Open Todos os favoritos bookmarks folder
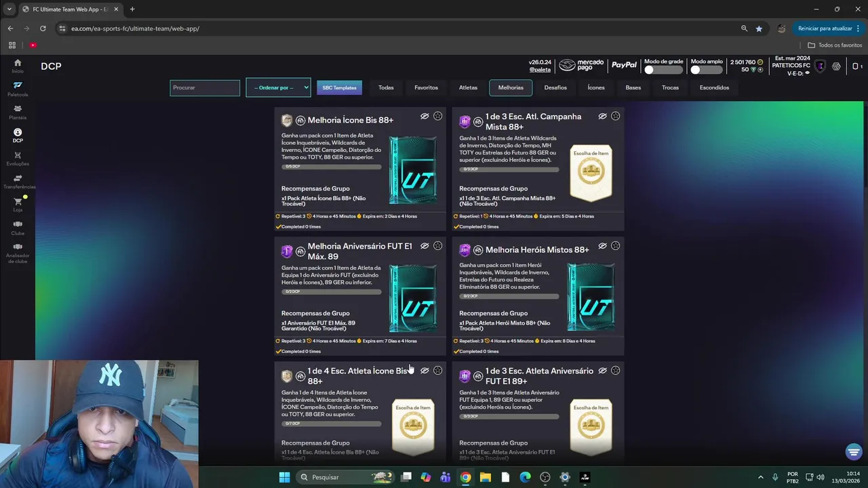This screenshot has width=868, height=488. (835, 45)
